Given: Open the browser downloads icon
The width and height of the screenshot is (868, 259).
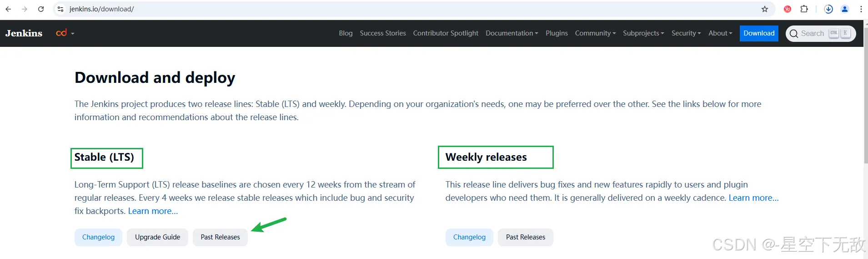Looking at the screenshot, I should (828, 9).
